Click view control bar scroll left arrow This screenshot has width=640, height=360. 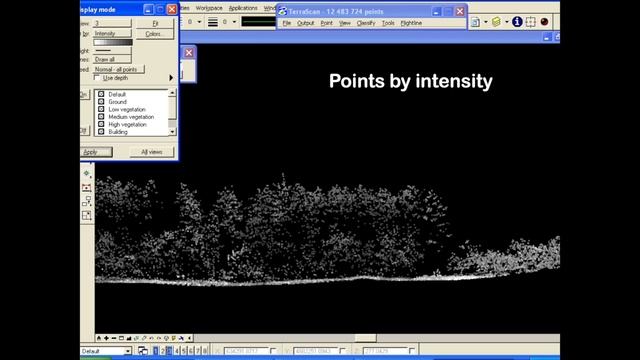tap(189, 338)
